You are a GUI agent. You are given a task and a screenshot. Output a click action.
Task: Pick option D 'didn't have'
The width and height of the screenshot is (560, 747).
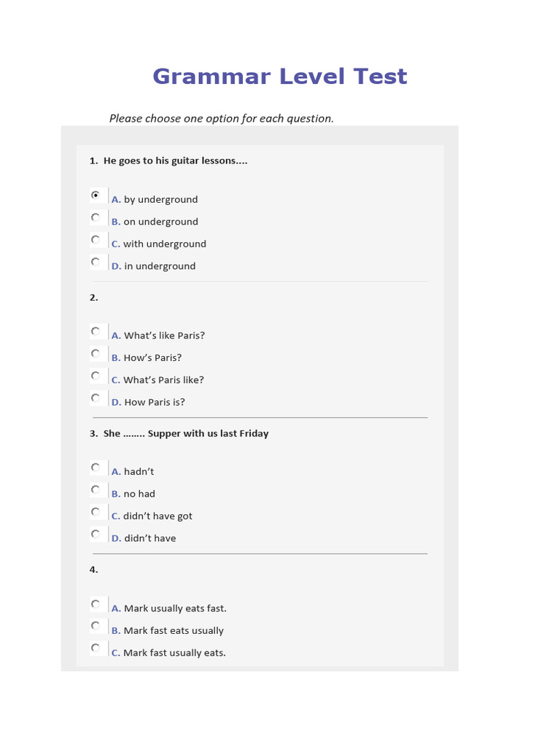(96, 534)
